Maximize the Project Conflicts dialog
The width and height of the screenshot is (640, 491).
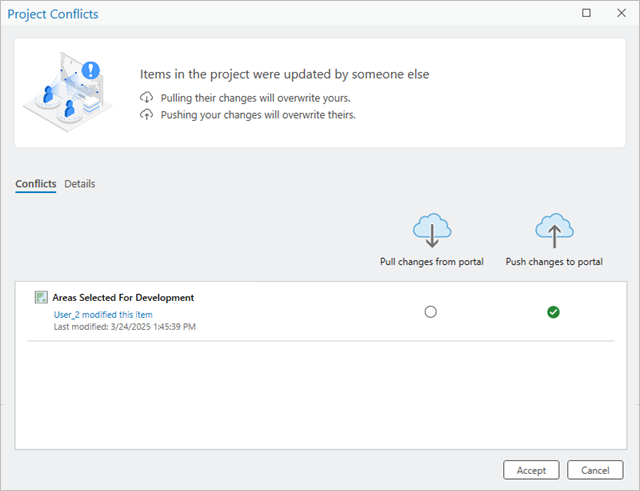tap(586, 14)
